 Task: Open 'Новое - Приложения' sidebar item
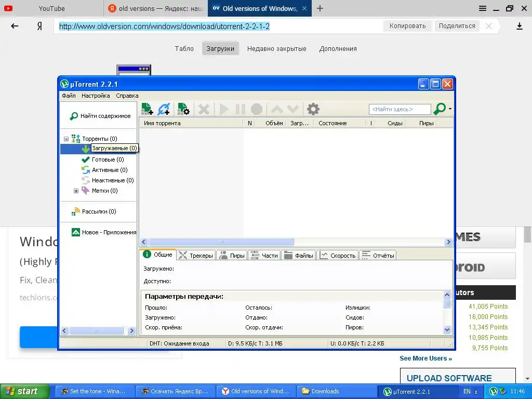point(104,232)
